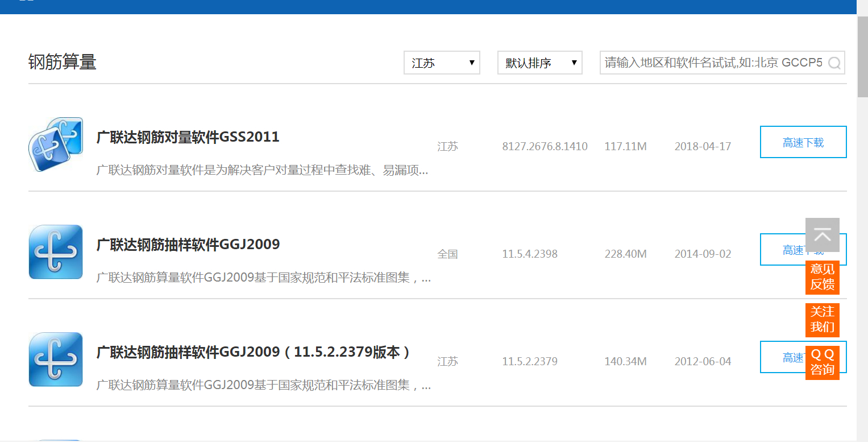
Task: Click the search magnifier icon
Action: click(834, 63)
